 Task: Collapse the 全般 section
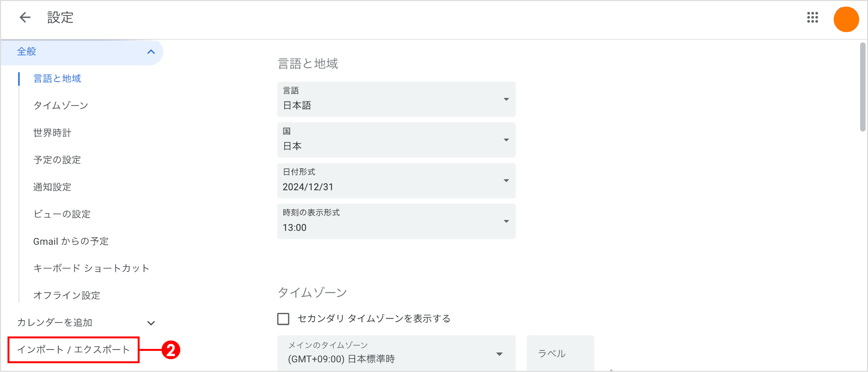151,52
